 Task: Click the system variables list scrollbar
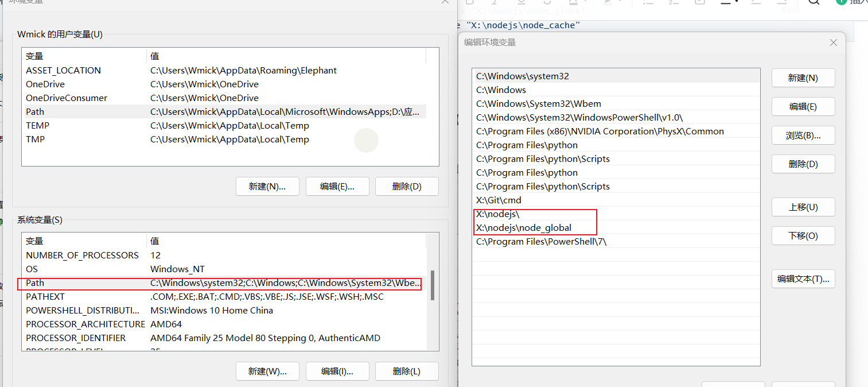pos(433,285)
